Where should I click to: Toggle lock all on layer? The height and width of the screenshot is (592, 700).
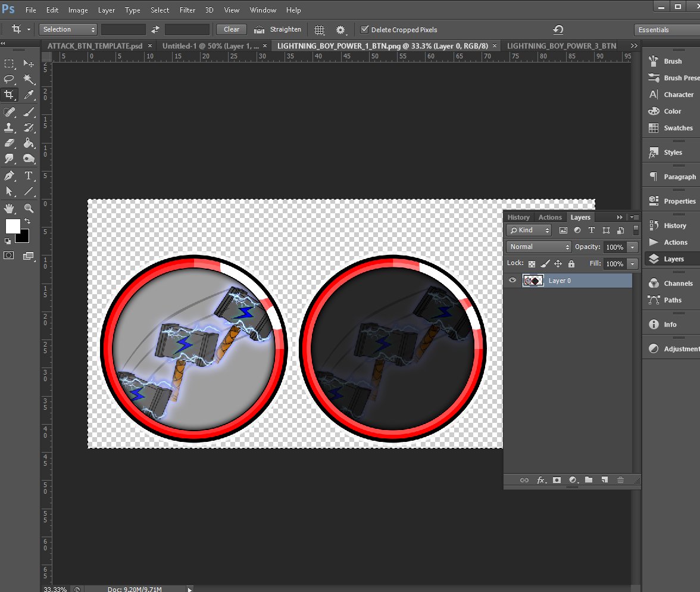[x=571, y=264]
